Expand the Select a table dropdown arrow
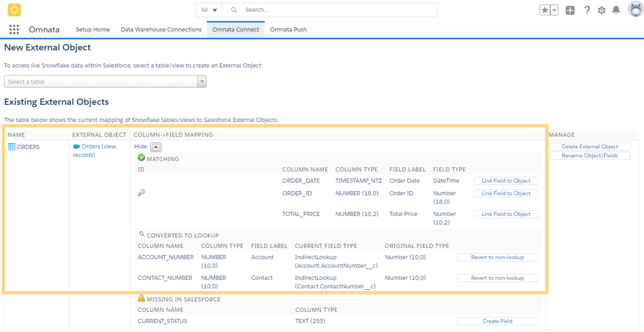644x332 pixels. 202,81
